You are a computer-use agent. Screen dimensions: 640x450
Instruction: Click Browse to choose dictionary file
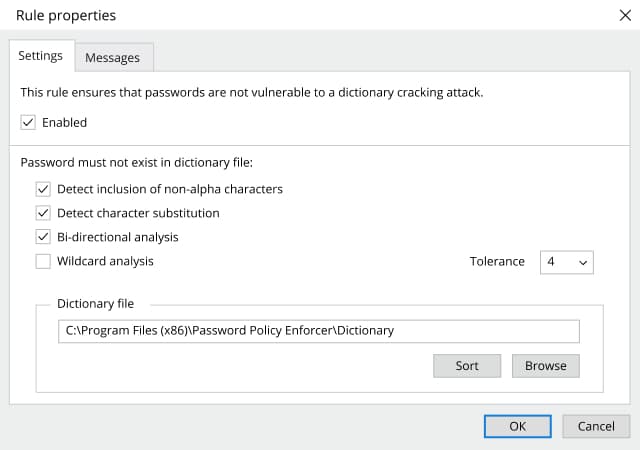pyautogui.click(x=546, y=366)
